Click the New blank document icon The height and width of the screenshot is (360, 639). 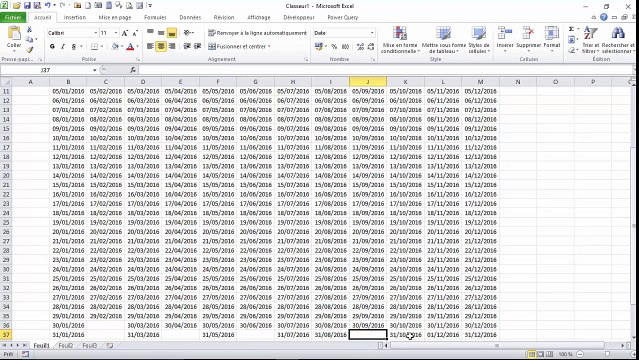[88, 6]
